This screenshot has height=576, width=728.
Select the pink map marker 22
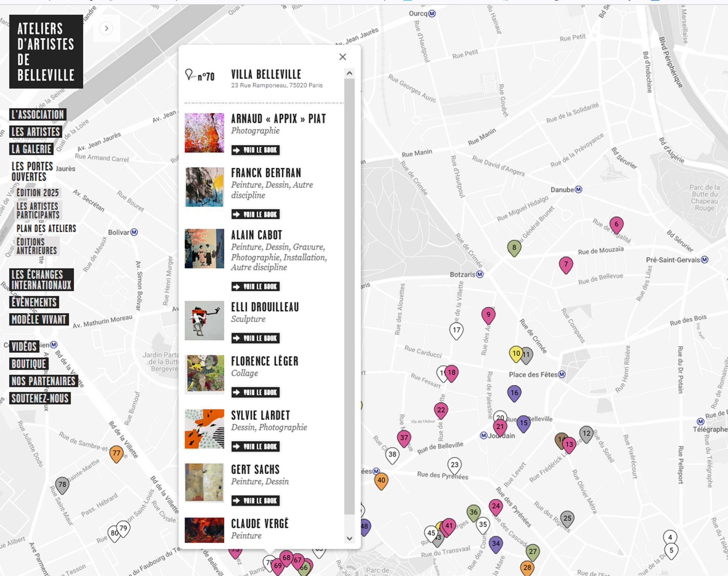[441, 410]
